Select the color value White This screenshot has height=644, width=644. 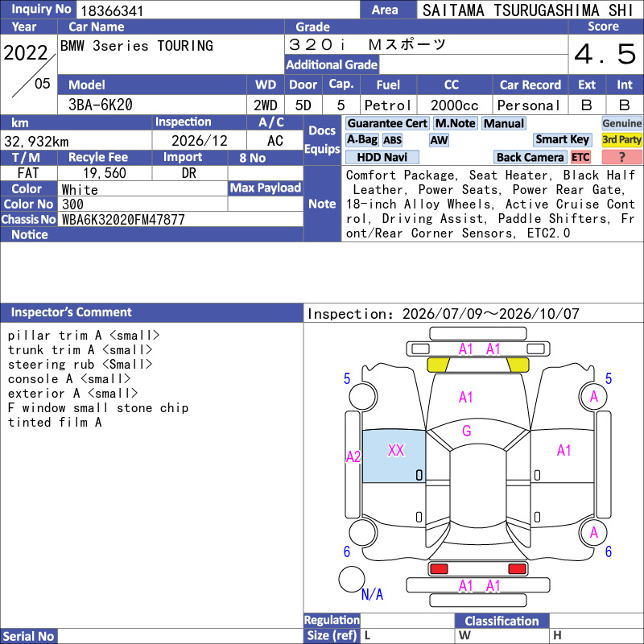coord(80,190)
